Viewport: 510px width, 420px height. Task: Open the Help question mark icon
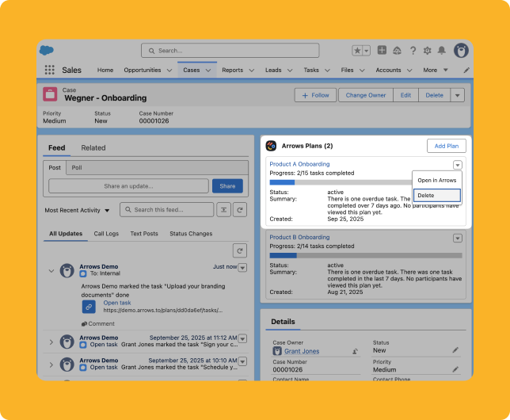(413, 51)
